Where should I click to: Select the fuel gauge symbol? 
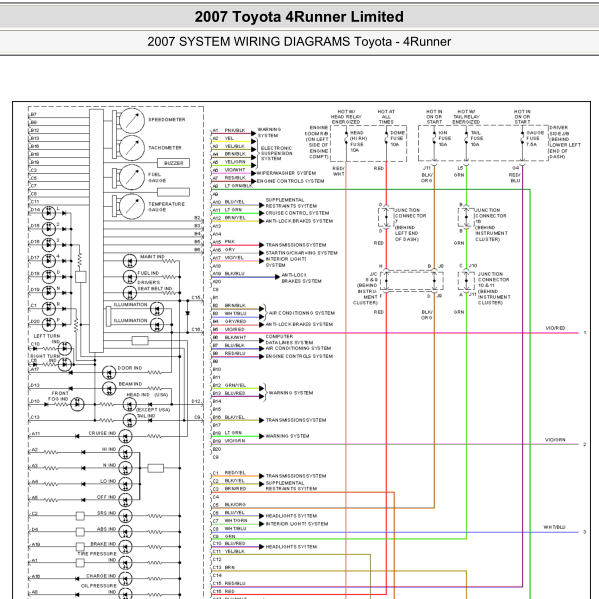tap(132, 177)
